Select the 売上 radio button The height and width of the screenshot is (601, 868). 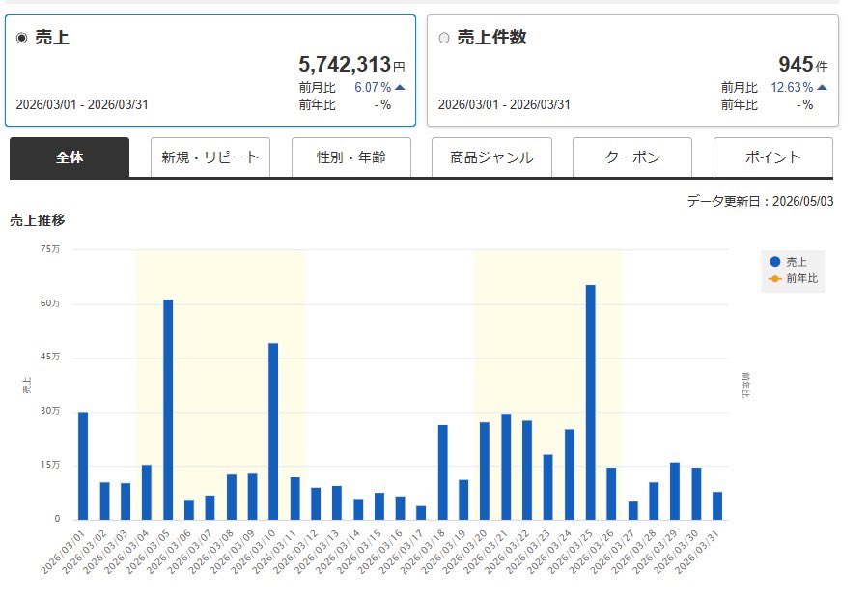pyautogui.click(x=21, y=39)
